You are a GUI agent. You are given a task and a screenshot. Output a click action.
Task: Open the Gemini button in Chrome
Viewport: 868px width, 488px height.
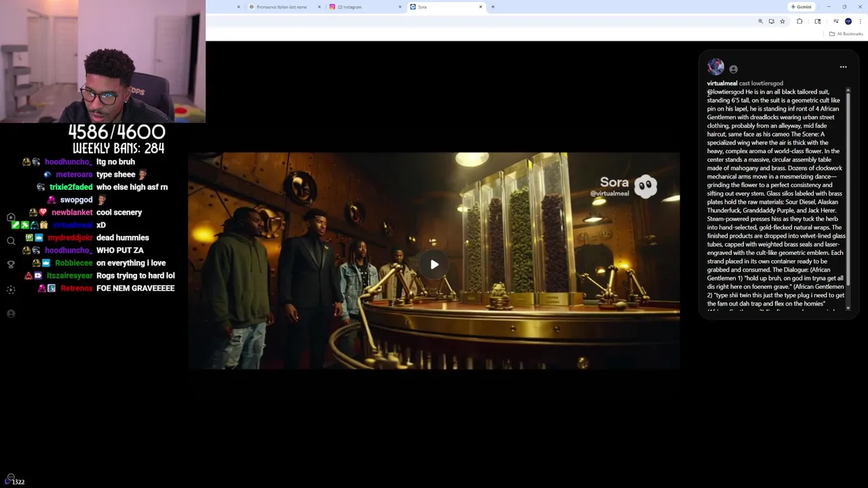(801, 7)
